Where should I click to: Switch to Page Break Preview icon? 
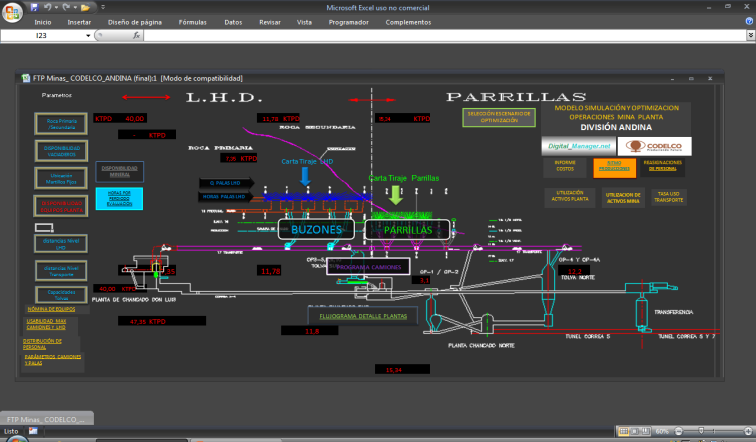coord(646,431)
